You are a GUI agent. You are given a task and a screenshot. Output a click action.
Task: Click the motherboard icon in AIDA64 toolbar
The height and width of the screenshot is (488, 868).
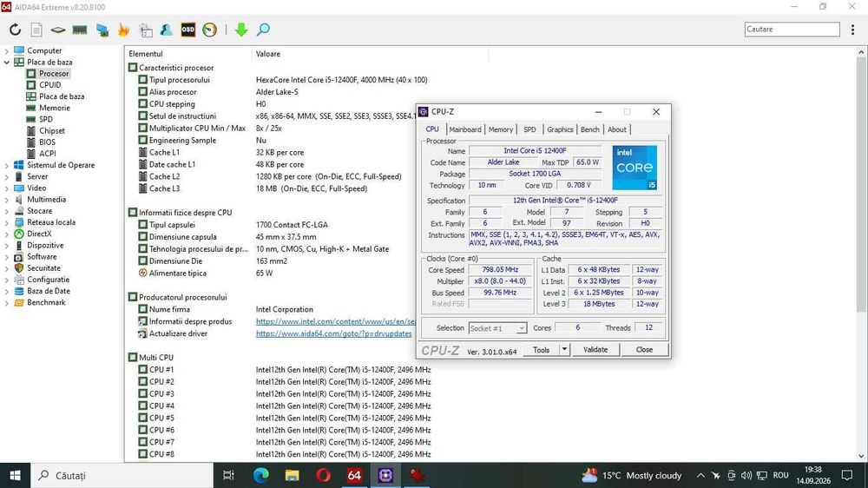point(57,30)
